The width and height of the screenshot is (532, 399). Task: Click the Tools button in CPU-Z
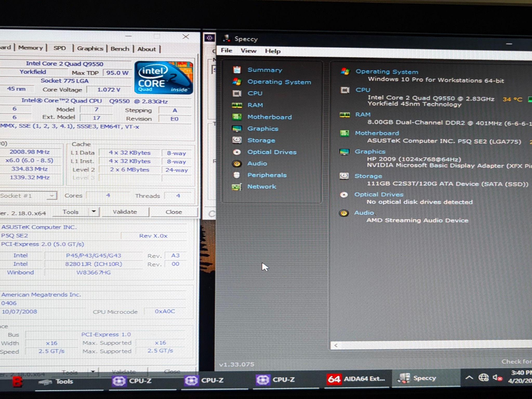click(71, 212)
